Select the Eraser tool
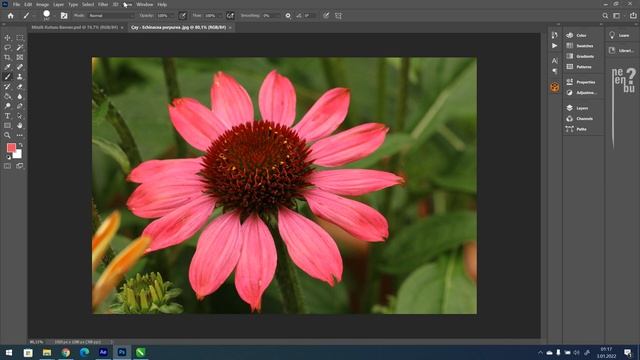 click(x=20, y=87)
